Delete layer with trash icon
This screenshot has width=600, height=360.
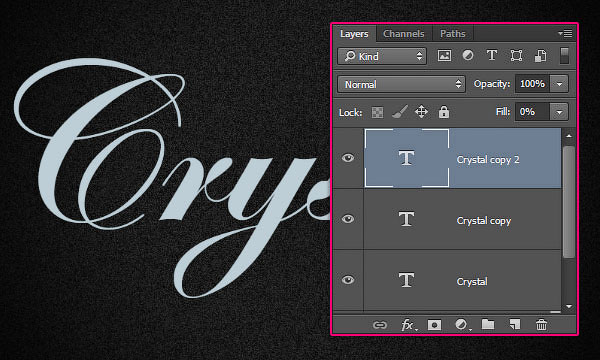click(541, 325)
